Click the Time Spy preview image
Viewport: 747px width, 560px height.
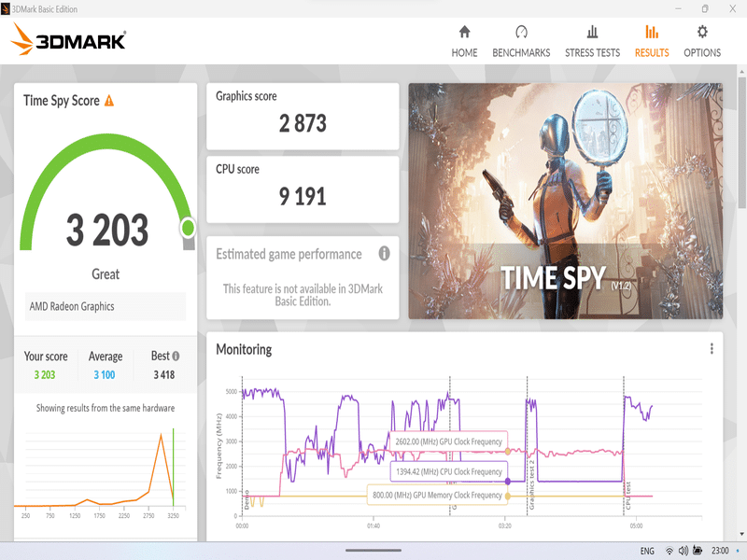click(565, 201)
